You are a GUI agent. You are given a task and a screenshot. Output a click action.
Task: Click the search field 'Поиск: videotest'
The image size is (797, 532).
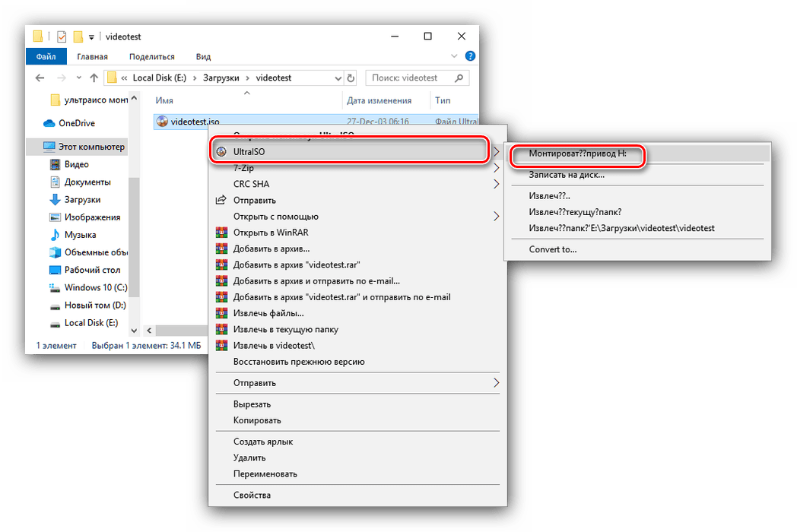click(x=411, y=78)
